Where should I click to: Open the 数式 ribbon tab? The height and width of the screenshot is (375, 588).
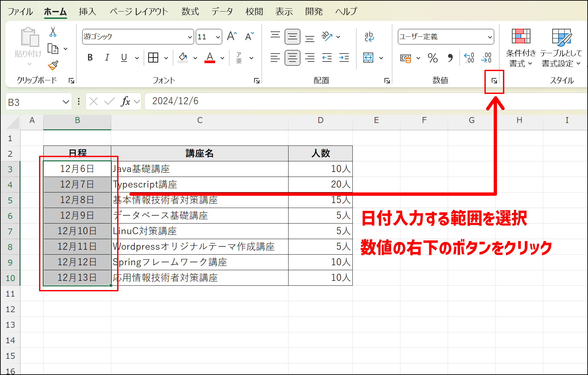point(190,11)
